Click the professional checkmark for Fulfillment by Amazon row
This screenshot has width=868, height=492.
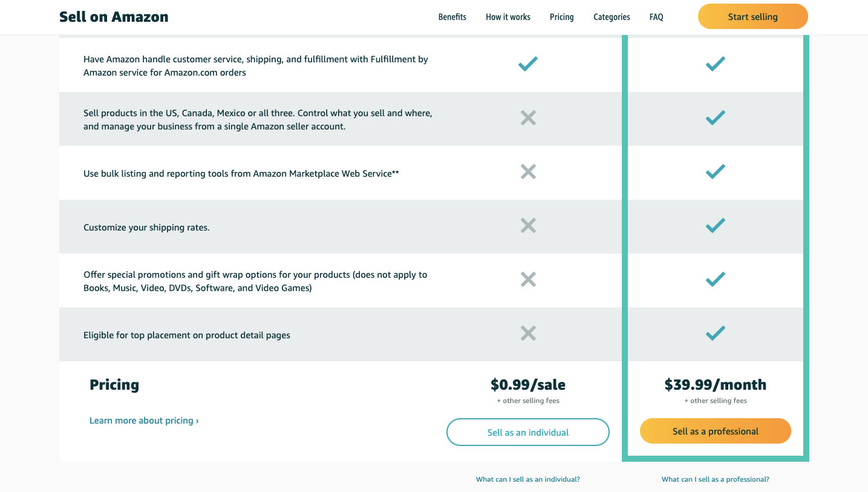tap(716, 64)
